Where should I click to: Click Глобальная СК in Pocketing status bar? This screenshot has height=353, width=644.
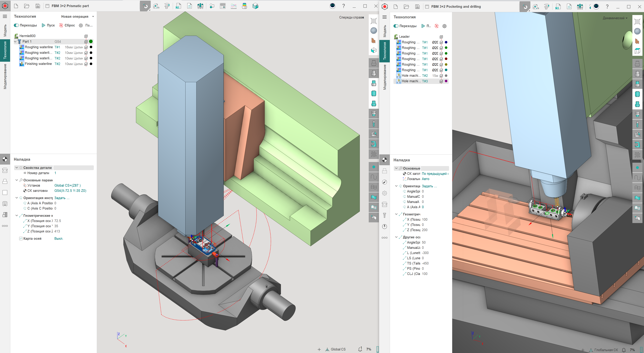[603, 350]
